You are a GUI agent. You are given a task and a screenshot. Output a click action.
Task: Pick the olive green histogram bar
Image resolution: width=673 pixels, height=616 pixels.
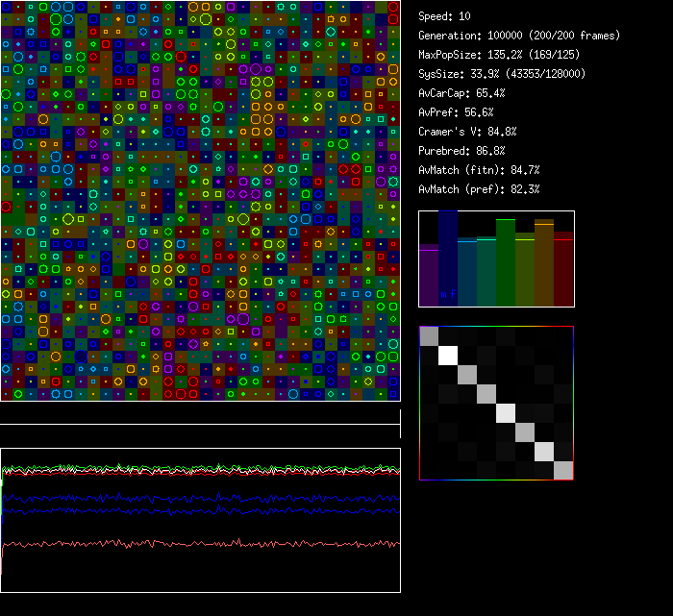525,271
